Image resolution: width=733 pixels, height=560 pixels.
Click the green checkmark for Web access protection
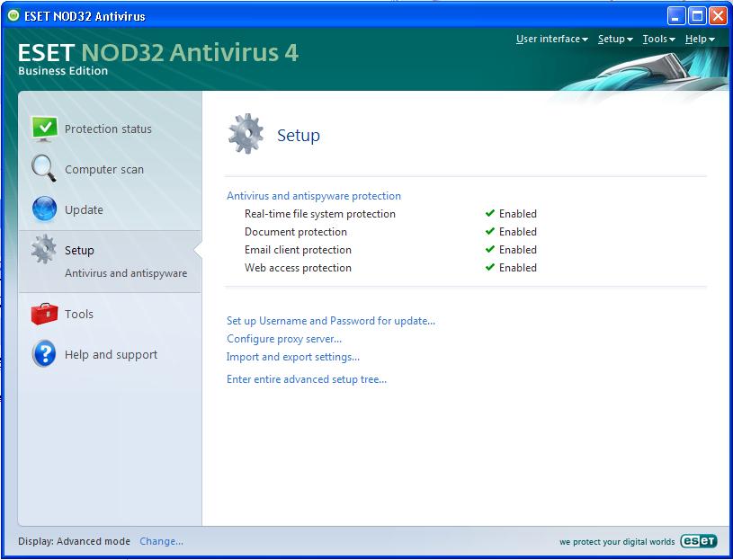[490, 267]
